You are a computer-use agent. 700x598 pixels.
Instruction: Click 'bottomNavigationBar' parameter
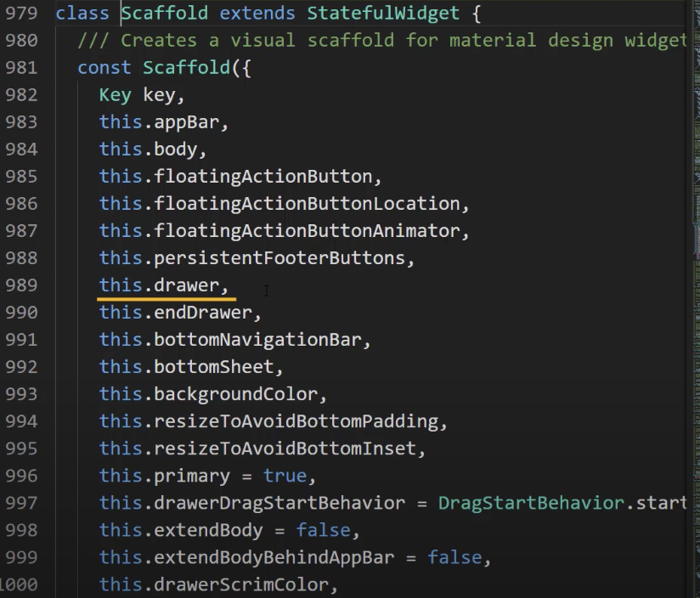point(257,340)
